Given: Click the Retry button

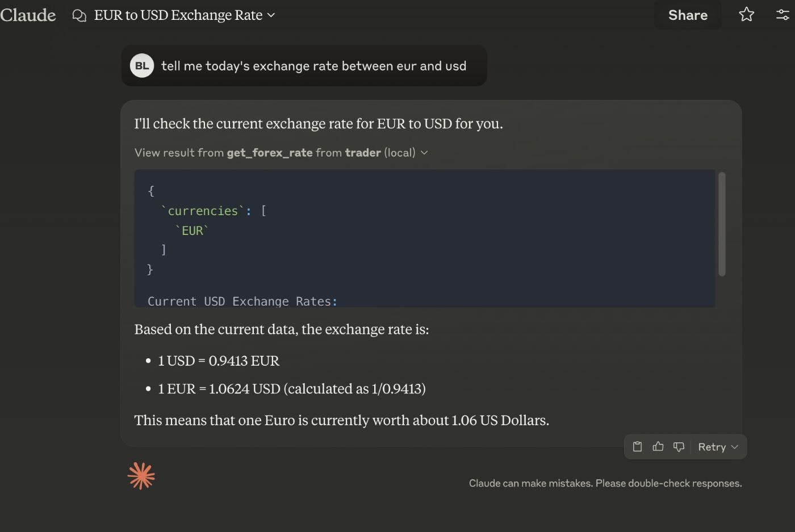Looking at the screenshot, I should point(712,447).
